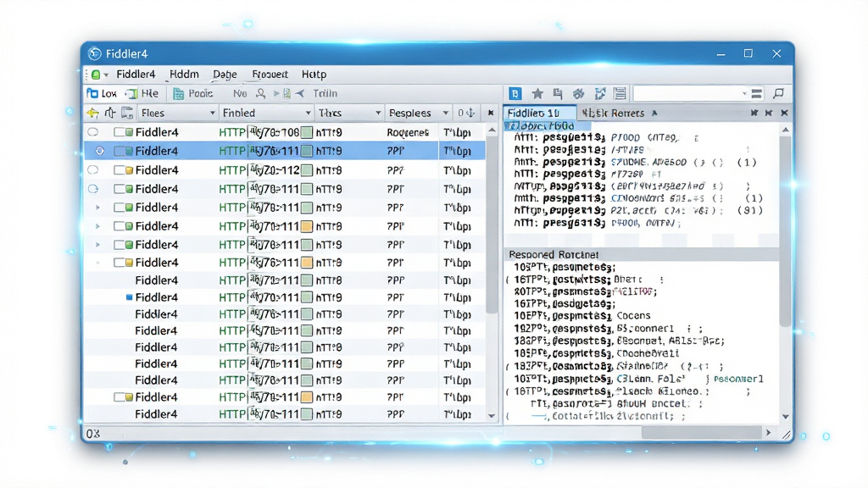Viewport: 868px width, 488px height.
Task: Open the Floes column dropdown arrow
Action: coord(212,113)
